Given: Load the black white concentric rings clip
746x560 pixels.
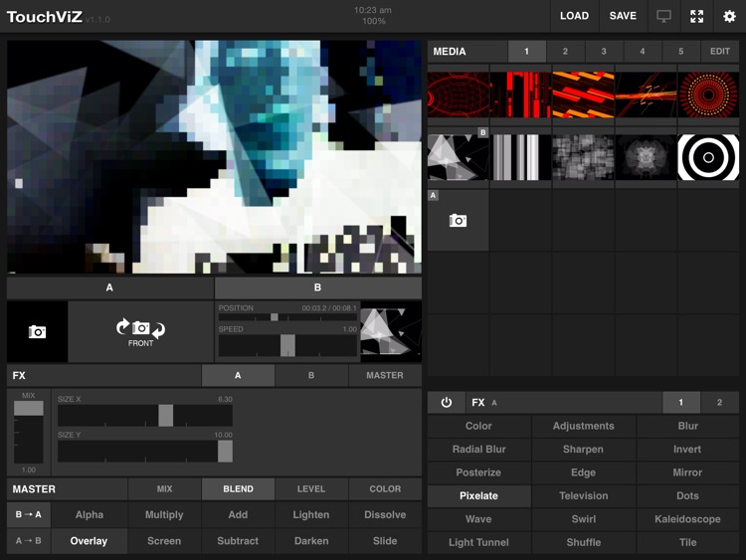Looking at the screenshot, I should (708, 157).
